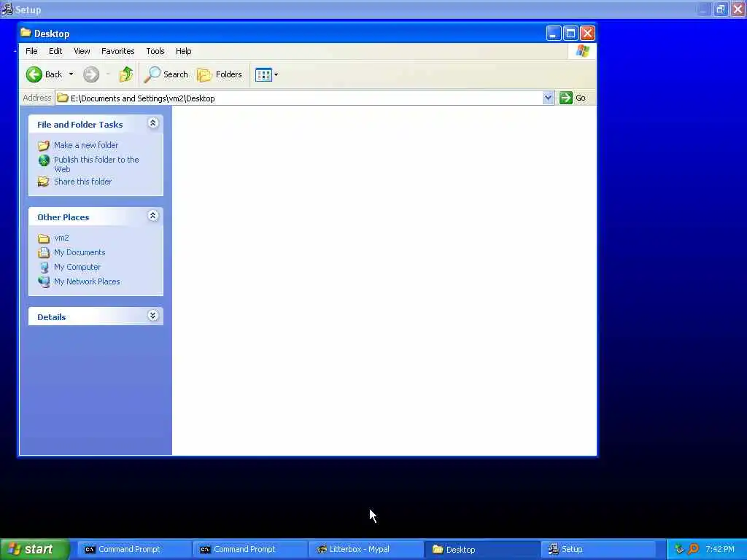Image resolution: width=747 pixels, height=560 pixels.
Task: Go to My Documents
Action: coord(80,252)
